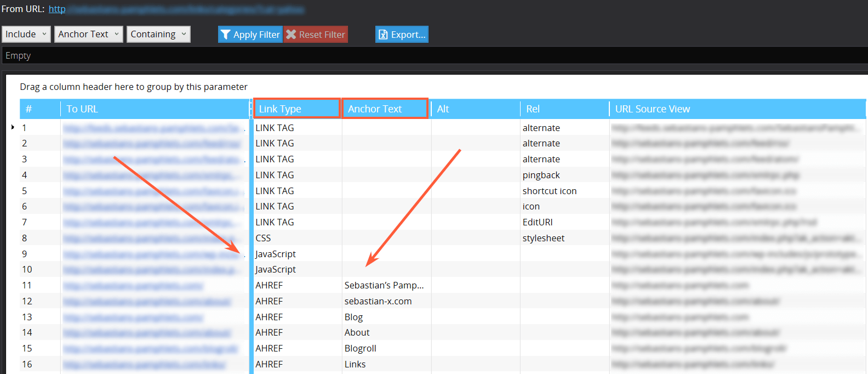Select the 'shortcut icon' rel cell
868x374 pixels.
pos(564,191)
